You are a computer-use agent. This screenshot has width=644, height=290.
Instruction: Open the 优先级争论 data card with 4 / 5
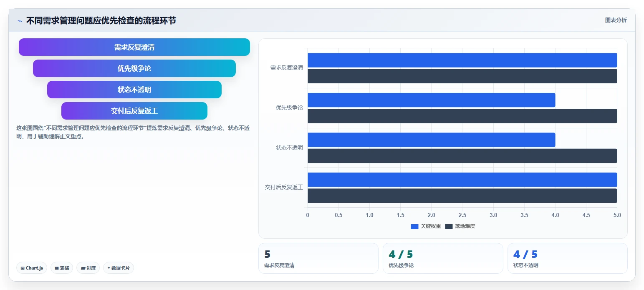443,258
